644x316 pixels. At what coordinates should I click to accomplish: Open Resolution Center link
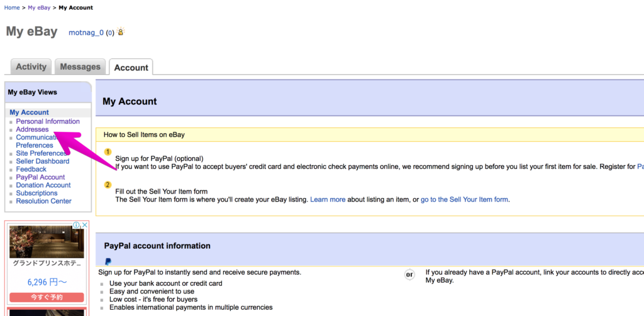click(x=43, y=201)
